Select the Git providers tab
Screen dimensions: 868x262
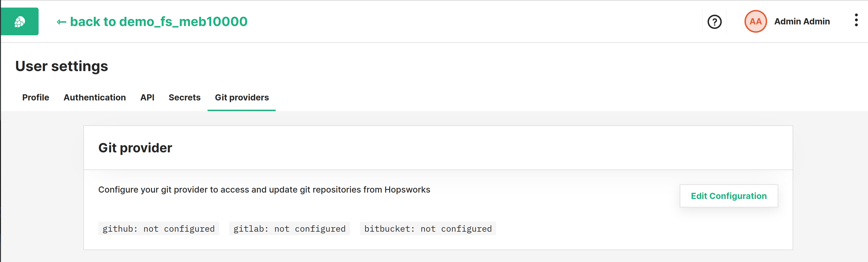[x=241, y=97]
